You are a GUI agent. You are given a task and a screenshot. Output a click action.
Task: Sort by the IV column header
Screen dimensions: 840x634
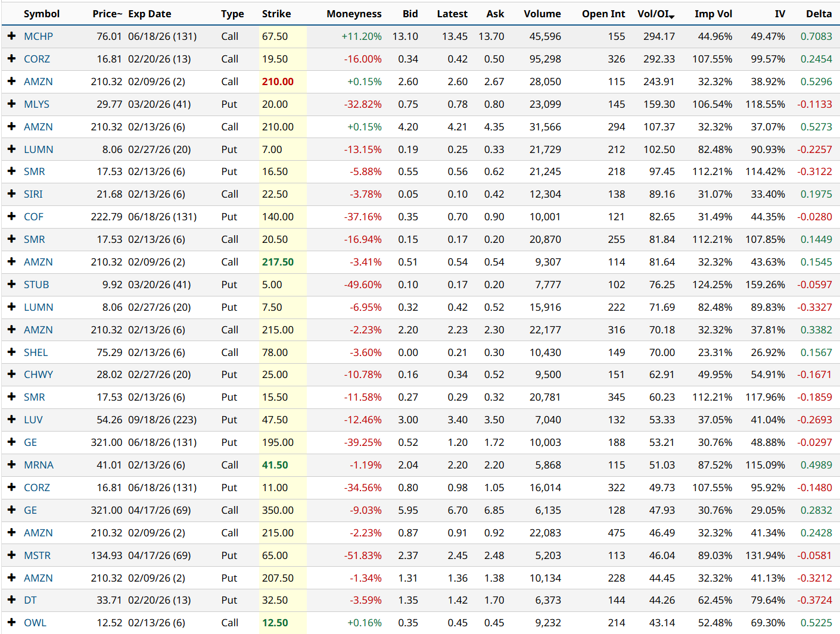[x=780, y=14]
